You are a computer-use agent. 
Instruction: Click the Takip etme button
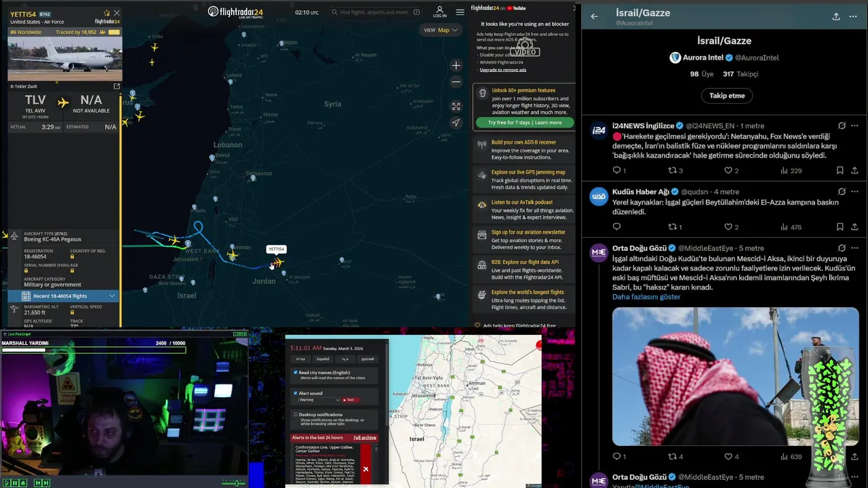click(727, 96)
